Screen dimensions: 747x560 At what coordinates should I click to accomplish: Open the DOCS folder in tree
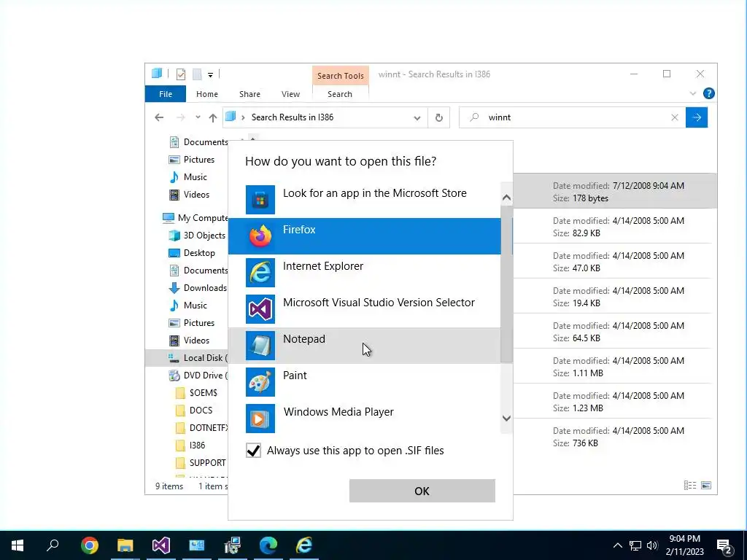tap(201, 411)
